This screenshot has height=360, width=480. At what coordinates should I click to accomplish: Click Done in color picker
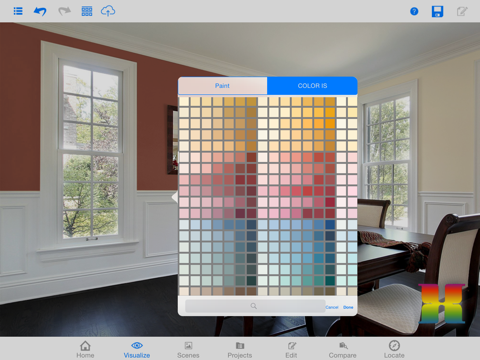coord(348,307)
